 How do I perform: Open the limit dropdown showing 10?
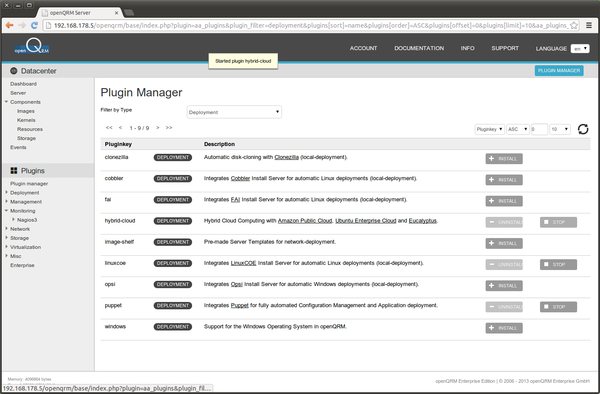tap(560, 129)
